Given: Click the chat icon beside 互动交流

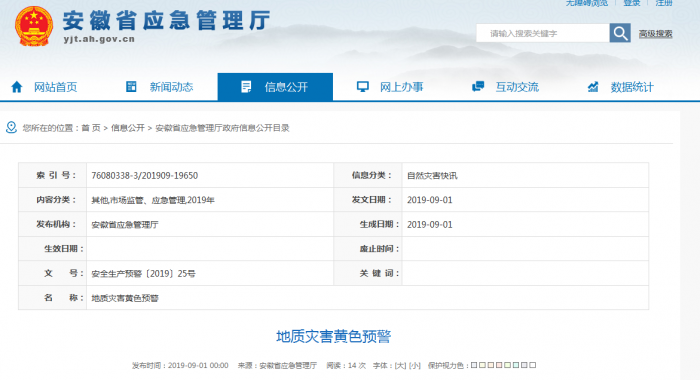Looking at the screenshot, I should [478, 87].
